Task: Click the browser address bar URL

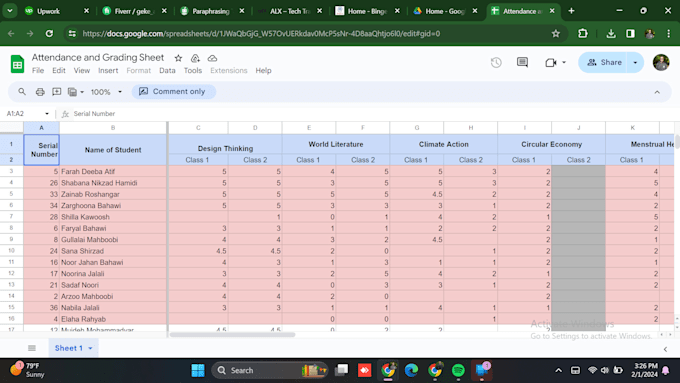Action: pos(261,33)
